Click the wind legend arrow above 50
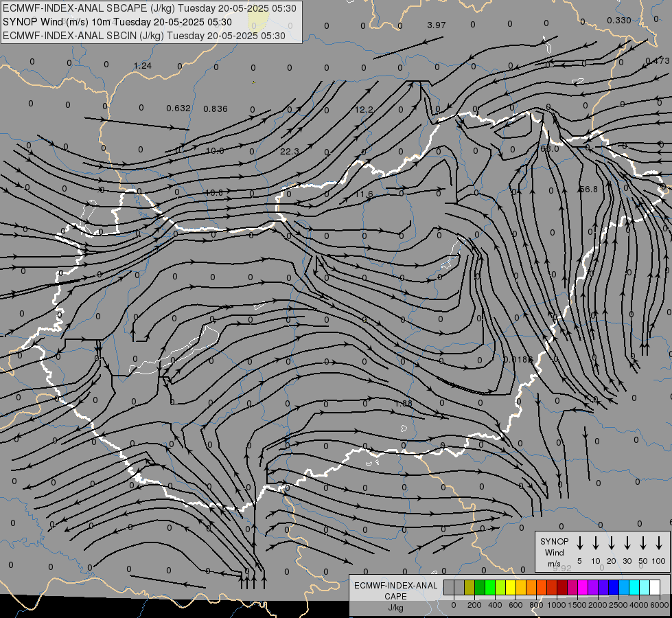Viewport: 672px width, 618px height. (x=643, y=542)
